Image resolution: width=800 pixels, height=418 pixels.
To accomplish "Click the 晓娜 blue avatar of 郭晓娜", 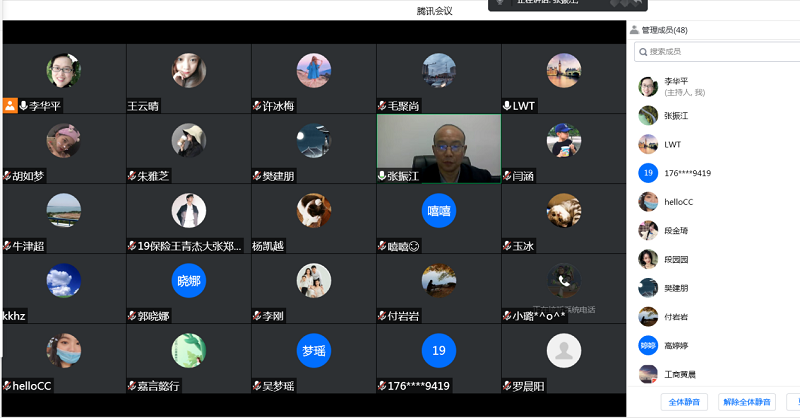I will click(188, 281).
